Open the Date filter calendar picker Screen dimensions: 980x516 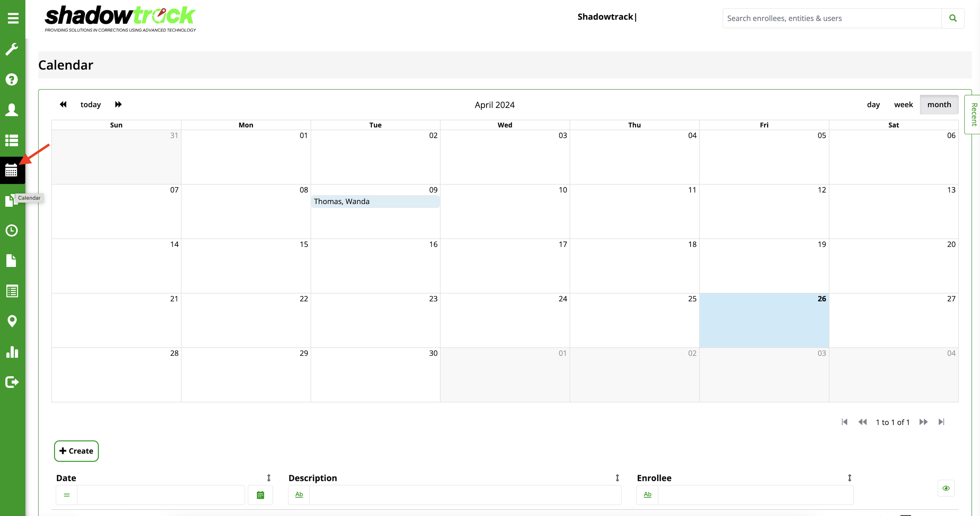point(260,495)
